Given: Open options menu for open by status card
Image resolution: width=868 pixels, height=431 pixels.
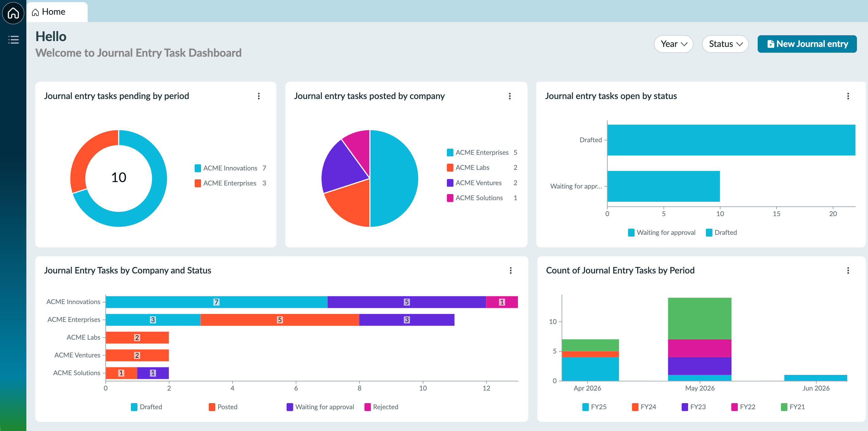Looking at the screenshot, I should tap(848, 96).
